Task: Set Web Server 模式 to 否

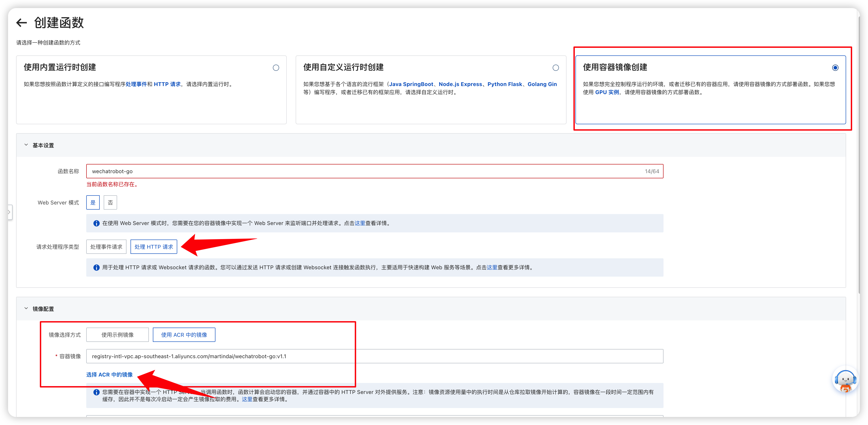Action: [x=110, y=203]
